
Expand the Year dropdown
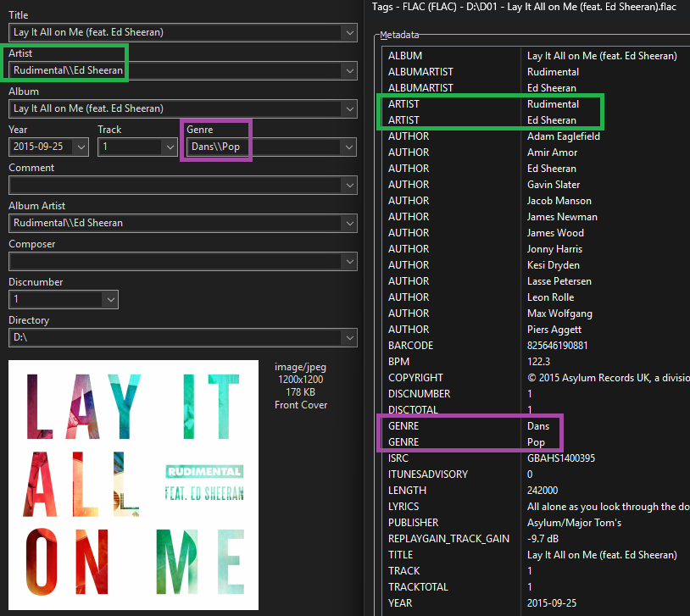point(81,147)
